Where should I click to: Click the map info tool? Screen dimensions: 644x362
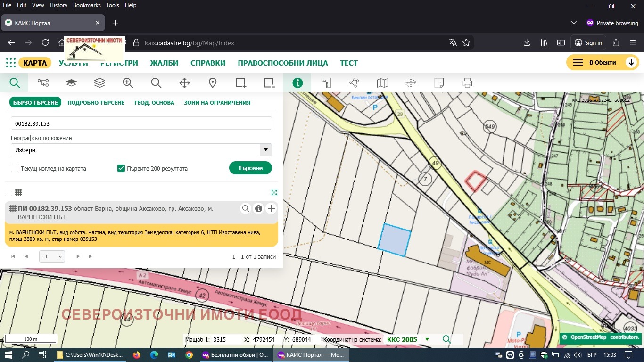click(297, 82)
